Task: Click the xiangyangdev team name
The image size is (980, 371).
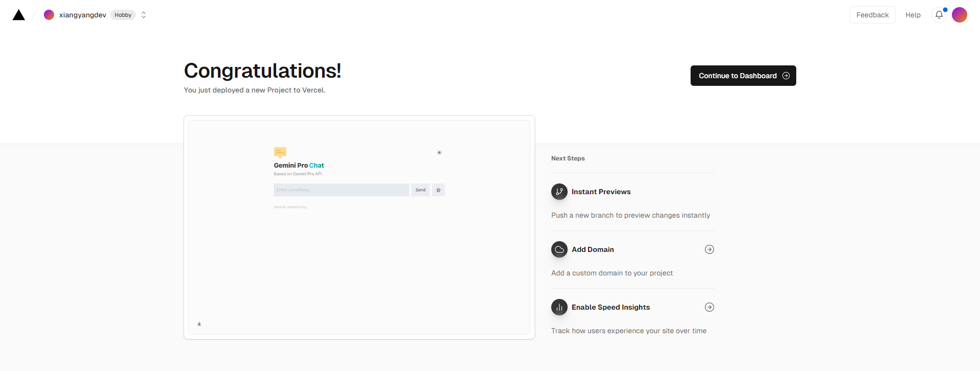Action: (83, 15)
